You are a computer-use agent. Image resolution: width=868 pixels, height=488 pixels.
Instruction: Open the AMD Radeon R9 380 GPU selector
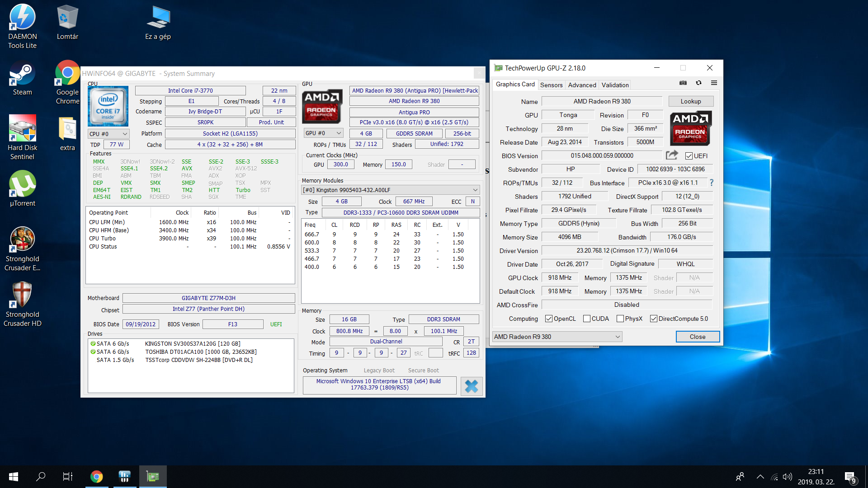[557, 337]
